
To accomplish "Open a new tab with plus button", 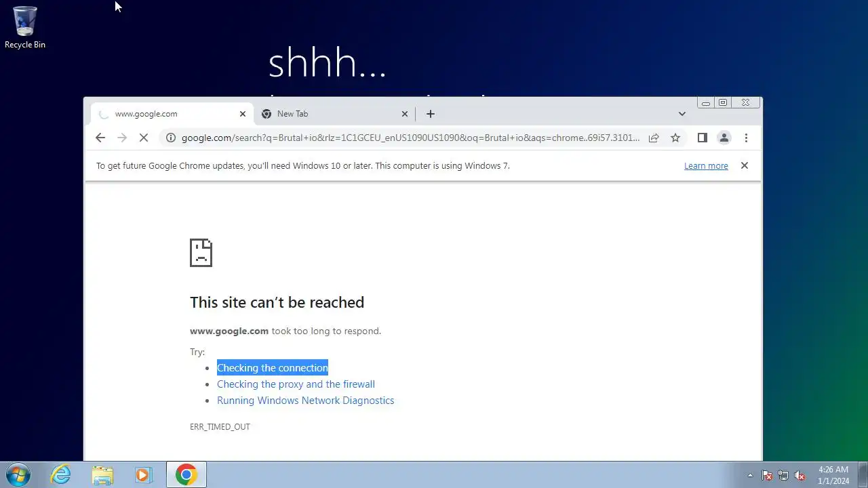I will [x=431, y=114].
